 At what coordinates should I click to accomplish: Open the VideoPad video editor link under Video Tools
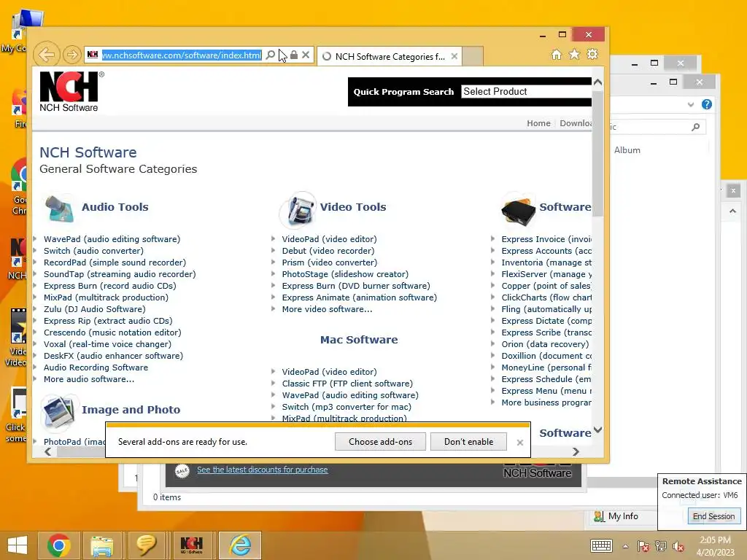[x=329, y=239]
